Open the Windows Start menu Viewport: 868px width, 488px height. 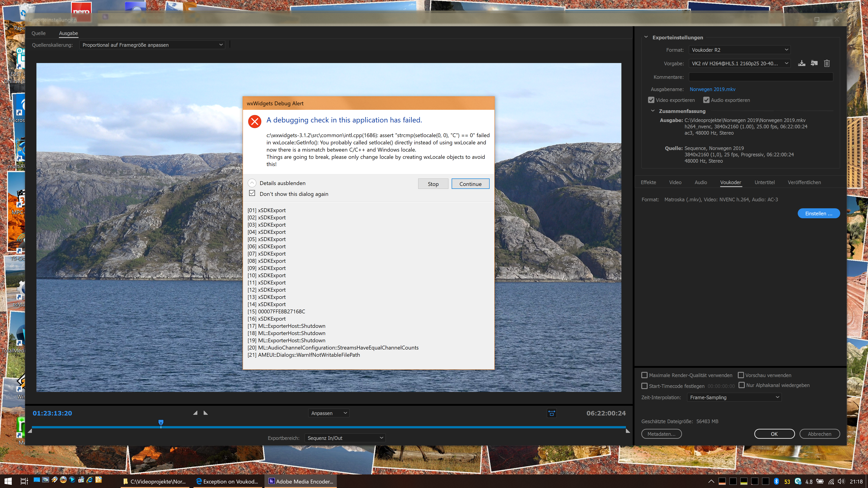[8, 481]
